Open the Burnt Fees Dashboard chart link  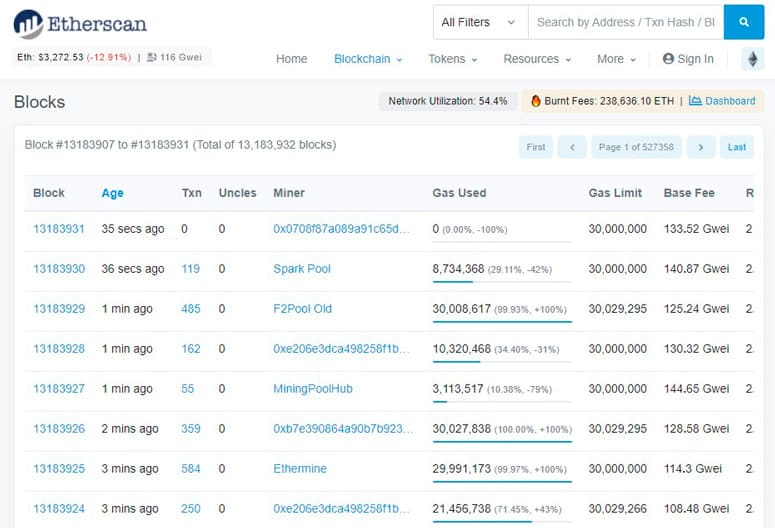pos(722,101)
